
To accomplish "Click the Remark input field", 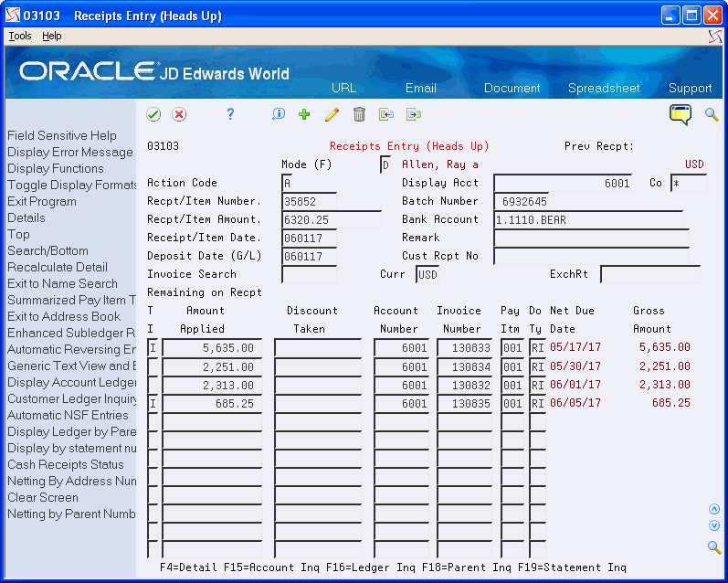I will click(592, 238).
